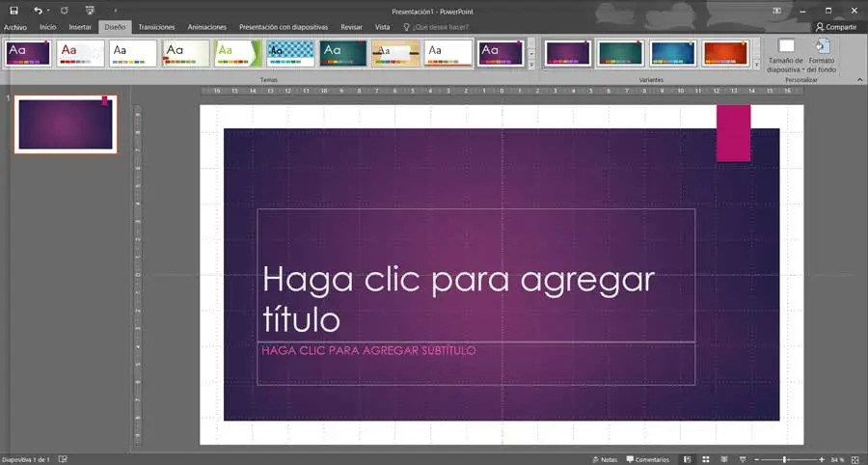Open the Customize Quick Access Toolbar dropdown

point(116,11)
